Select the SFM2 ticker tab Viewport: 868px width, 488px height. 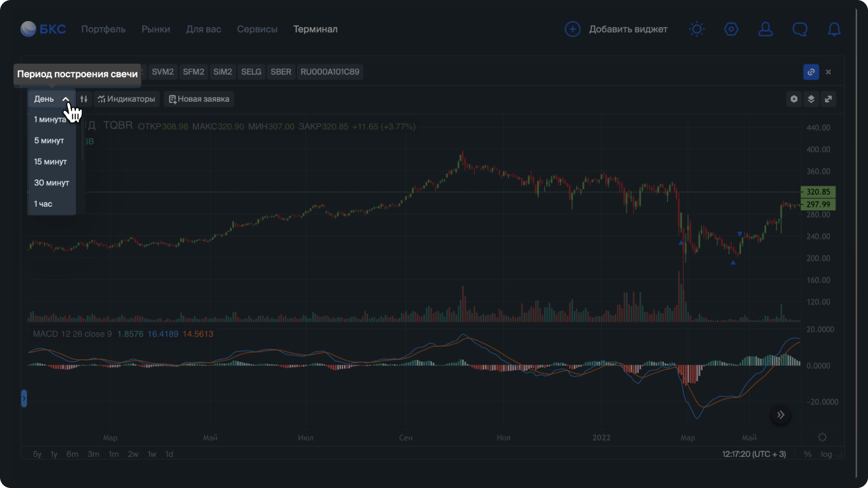click(194, 71)
